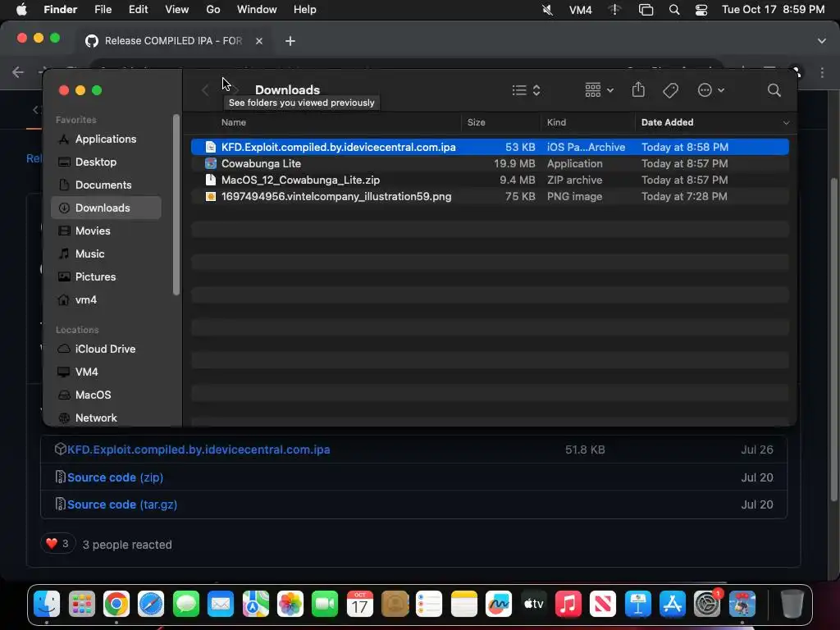Open Mail from the Dock

221,604
